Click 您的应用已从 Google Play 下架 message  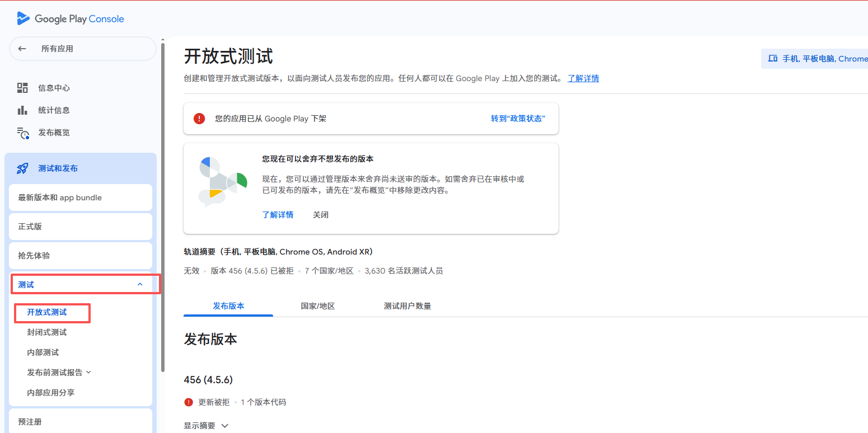271,119
